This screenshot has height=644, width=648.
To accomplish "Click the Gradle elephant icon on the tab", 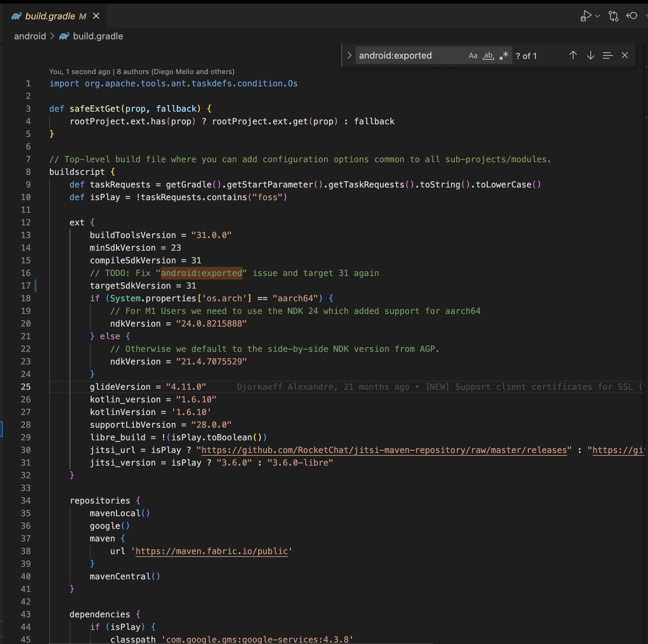I will (17, 16).
